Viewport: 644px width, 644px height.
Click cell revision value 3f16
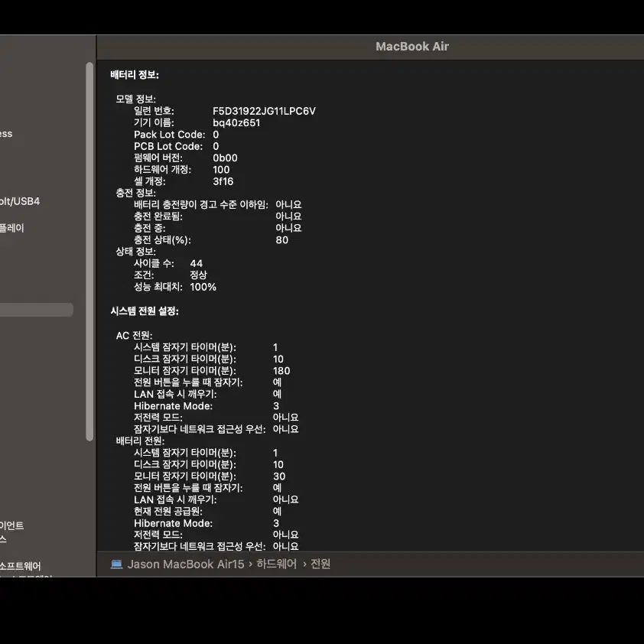(223, 181)
